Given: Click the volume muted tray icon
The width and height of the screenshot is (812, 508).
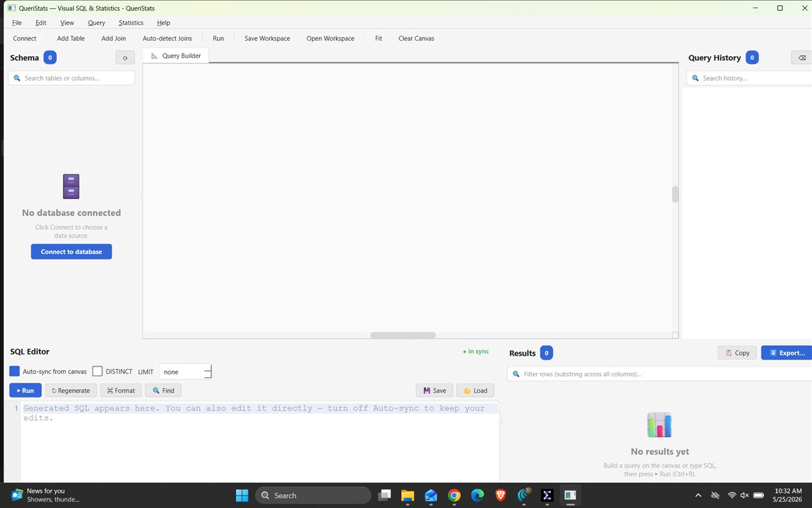Looking at the screenshot, I should pos(744,495).
